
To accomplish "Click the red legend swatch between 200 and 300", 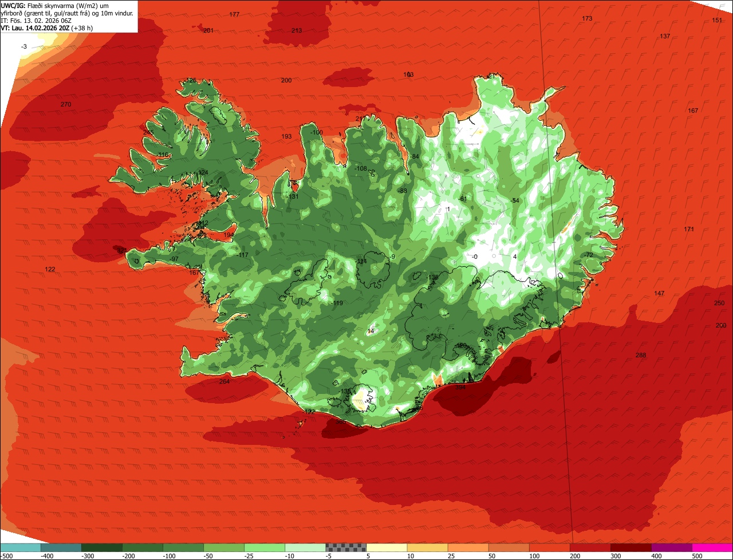I will 590,547.
